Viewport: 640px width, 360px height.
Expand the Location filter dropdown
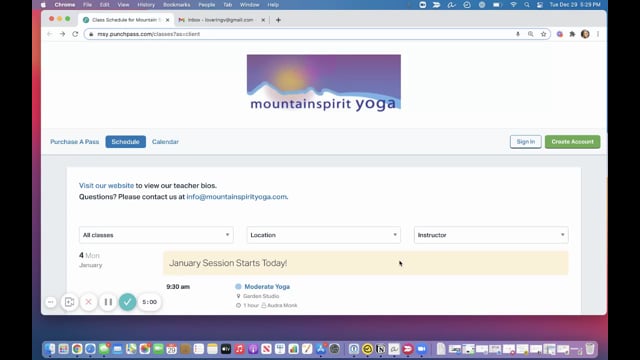point(324,235)
